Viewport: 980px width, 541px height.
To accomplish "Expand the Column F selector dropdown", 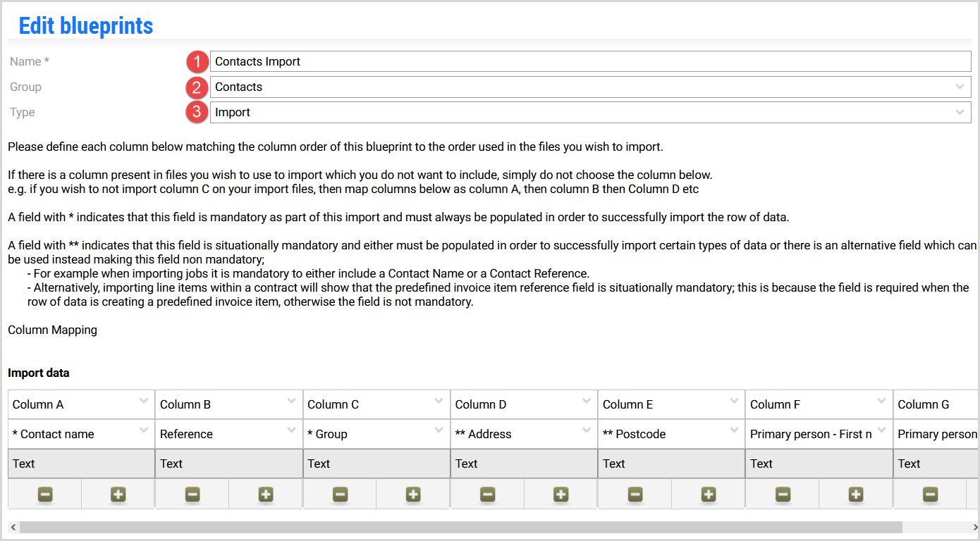I will 819,404.
